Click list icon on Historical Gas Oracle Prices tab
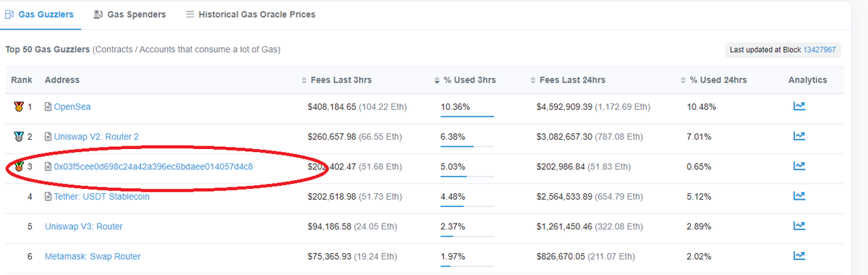The height and width of the screenshot is (275, 868). [190, 14]
